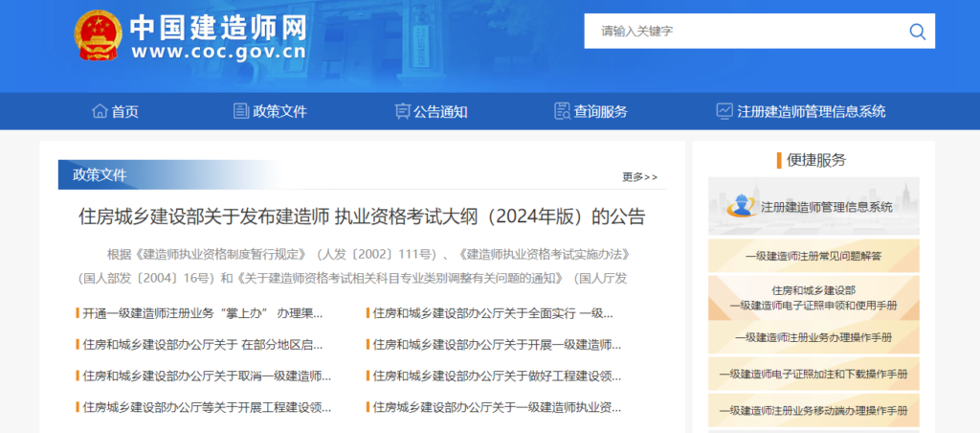Open 一级建造师注册常见问题解答
This screenshot has width=980, height=433.
pos(813,256)
